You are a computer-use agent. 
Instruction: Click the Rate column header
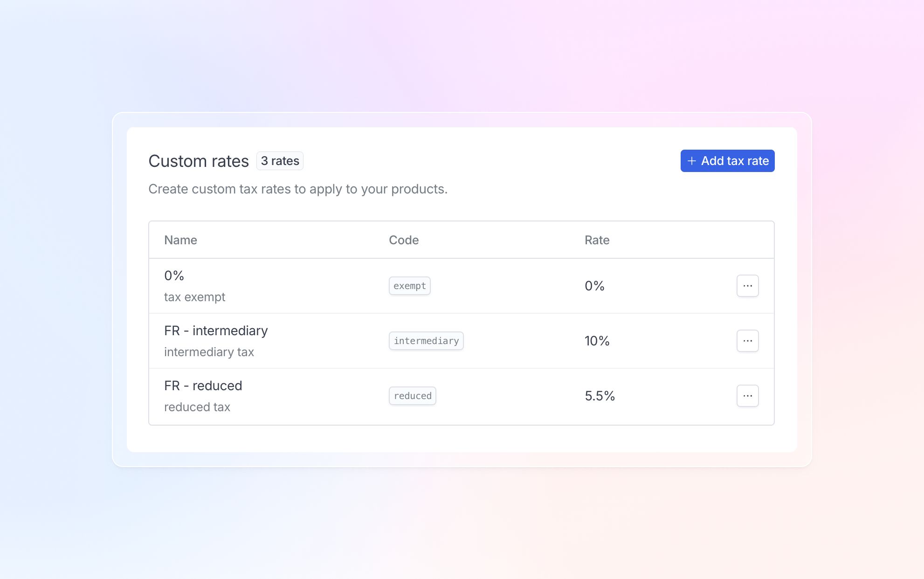[597, 240]
